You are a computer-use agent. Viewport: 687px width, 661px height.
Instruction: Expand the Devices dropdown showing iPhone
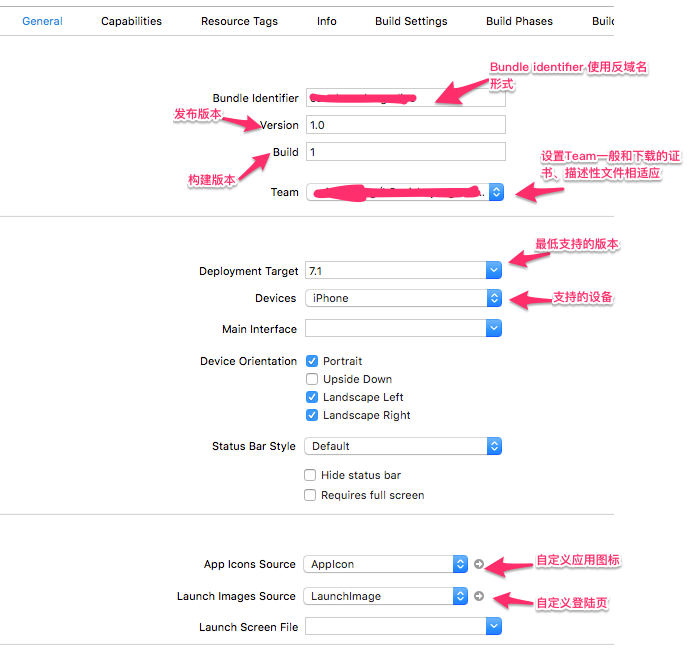(x=493, y=298)
